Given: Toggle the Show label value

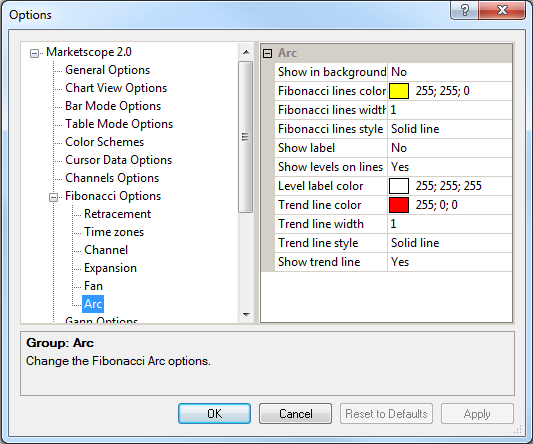Looking at the screenshot, I should point(449,148).
